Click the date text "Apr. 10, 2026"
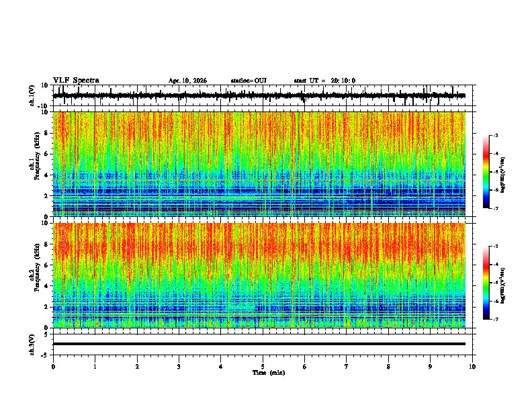 point(187,81)
